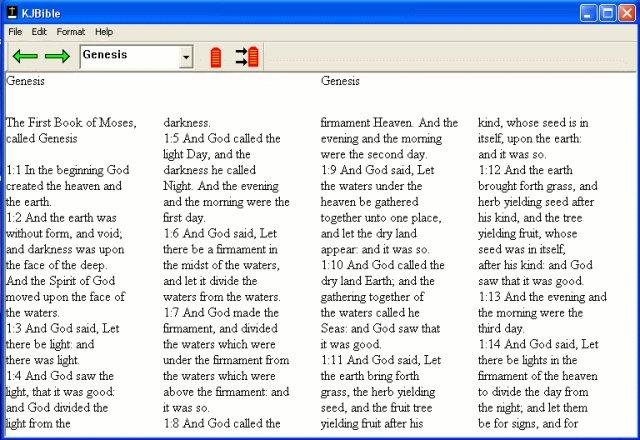Click 'The First Book of Moses,' title

71,122
